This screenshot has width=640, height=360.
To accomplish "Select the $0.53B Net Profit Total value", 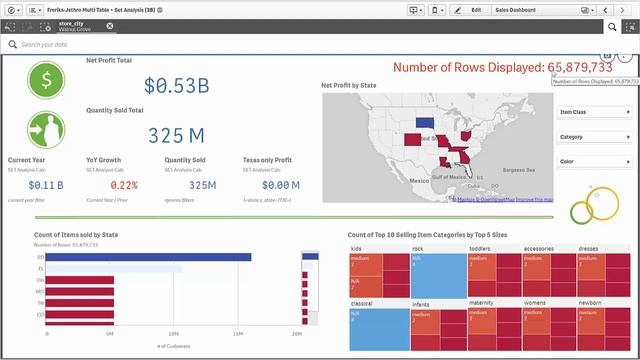I will [177, 86].
